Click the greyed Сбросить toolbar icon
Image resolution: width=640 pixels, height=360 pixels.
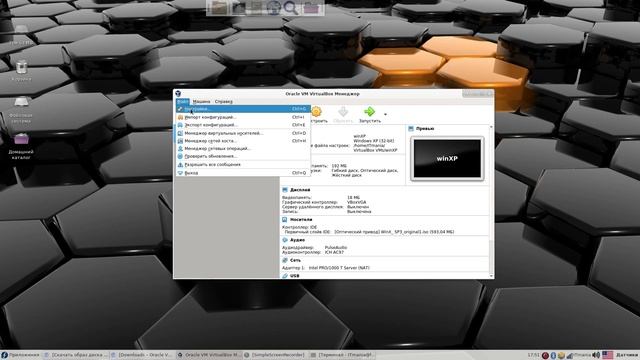point(343,111)
